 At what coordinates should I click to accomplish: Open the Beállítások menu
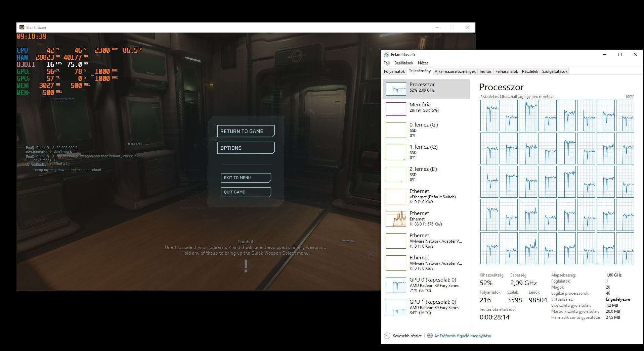(404, 63)
